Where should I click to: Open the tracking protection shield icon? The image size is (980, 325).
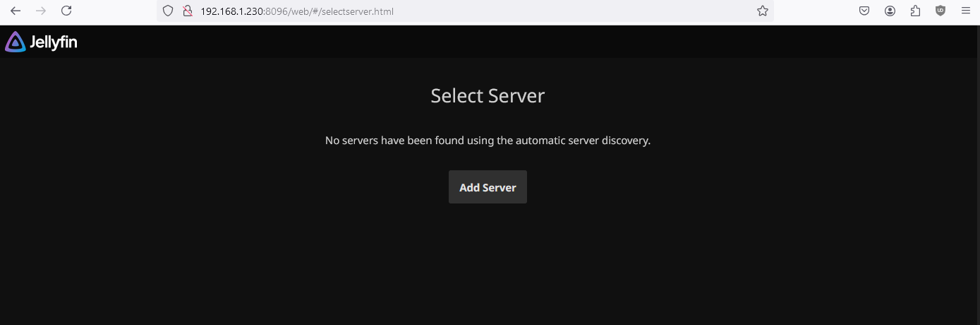pyautogui.click(x=168, y=11)
